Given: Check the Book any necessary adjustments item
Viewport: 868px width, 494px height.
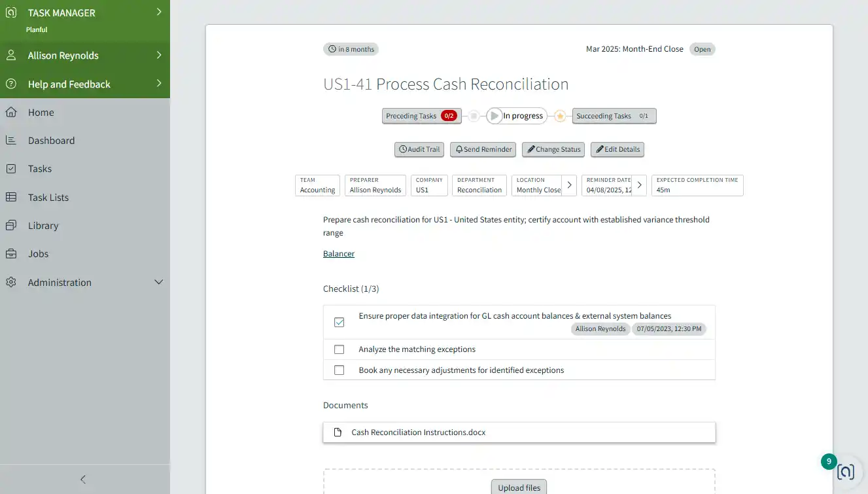Looking at the screenshot, I should 339,370.
